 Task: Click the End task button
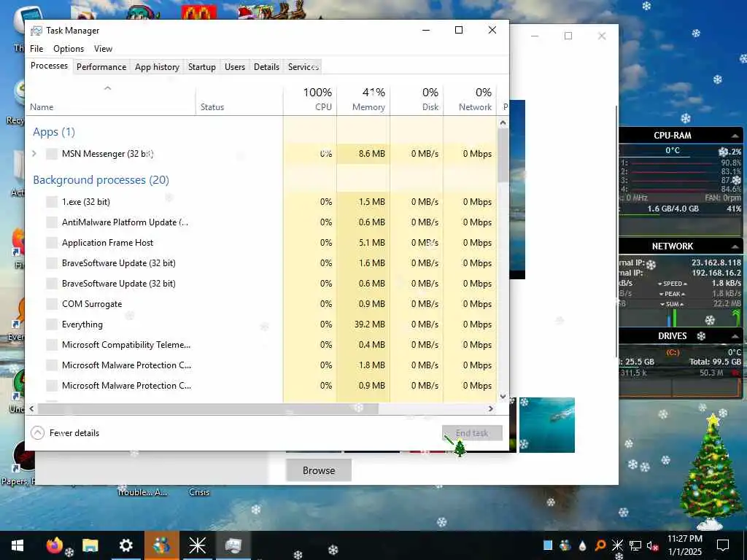click(x=472, y=433)
